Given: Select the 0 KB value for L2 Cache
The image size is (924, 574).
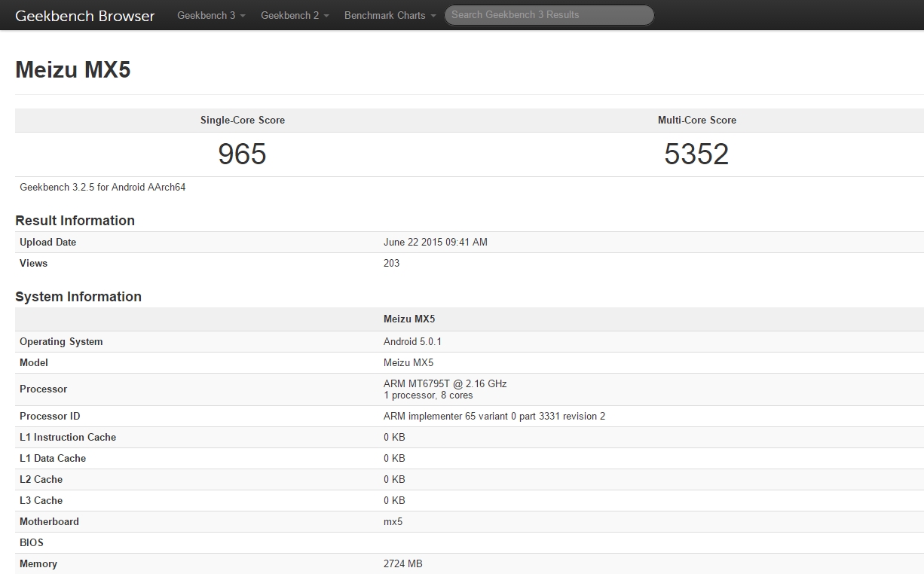Looking at the screenshot, I should tap(394, 479).
